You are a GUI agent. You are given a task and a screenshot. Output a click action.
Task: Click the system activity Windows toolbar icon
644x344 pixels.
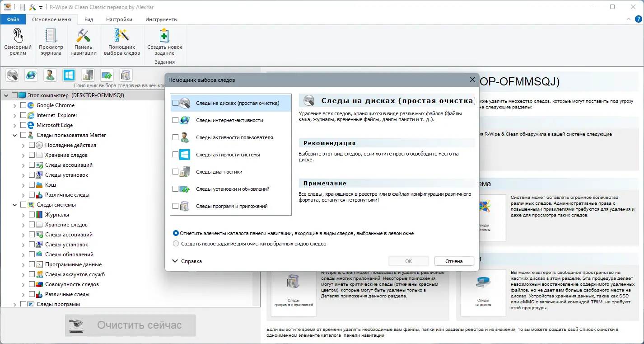click(69, 75)
